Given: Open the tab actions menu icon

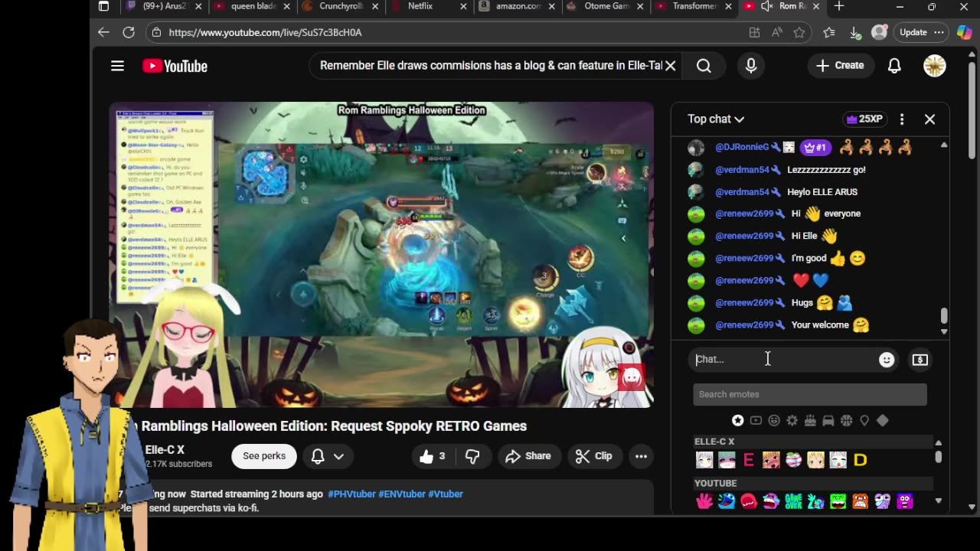Looking at the screenshot, I should coord(103,6).
